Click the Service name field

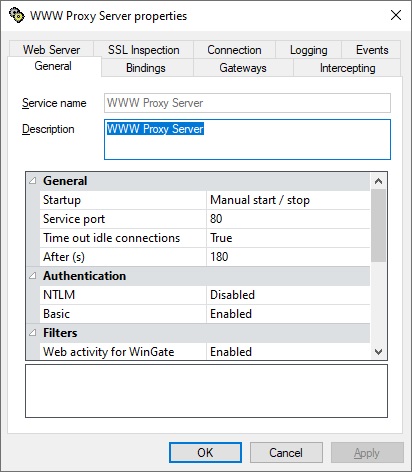(x=247, y=103)
